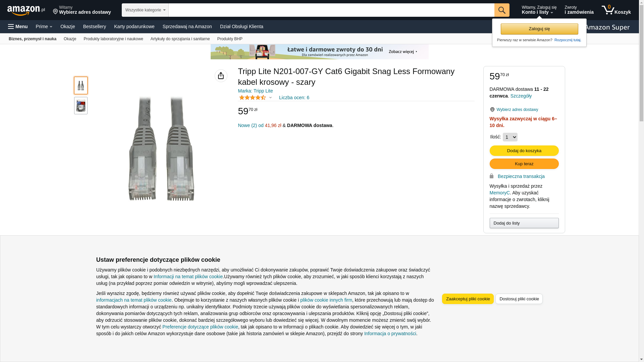Click the star rating icons
Image resolution: width=644 pixels, height=362 pixels.
pos(253,98)
